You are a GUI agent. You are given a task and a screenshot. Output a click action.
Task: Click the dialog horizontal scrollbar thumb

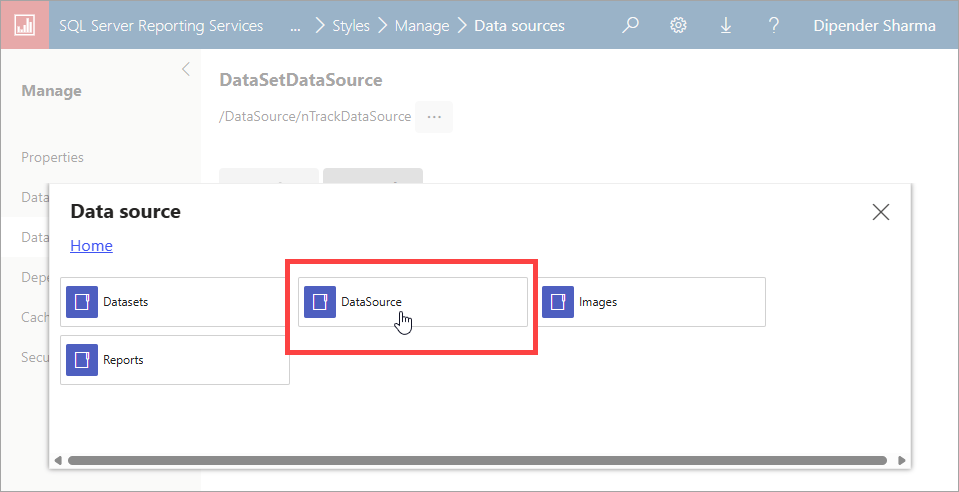point(477,460)
